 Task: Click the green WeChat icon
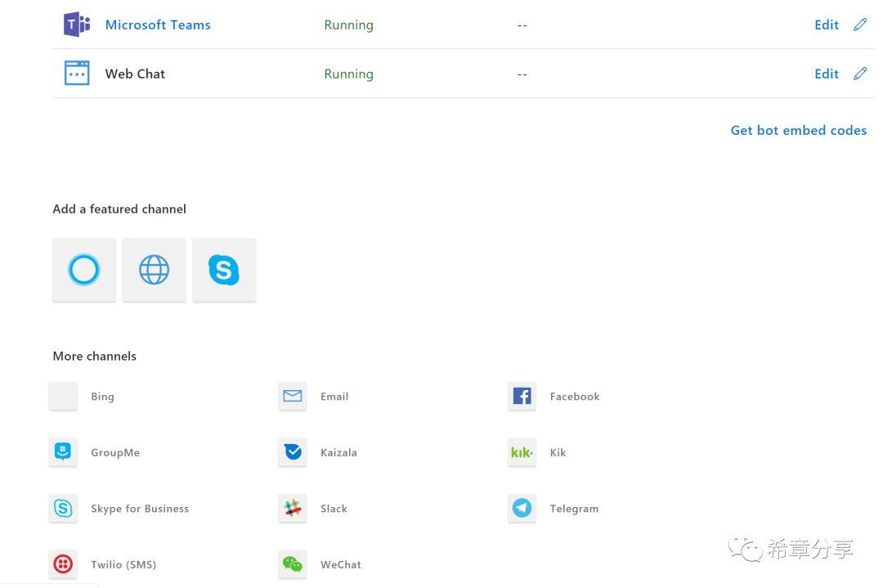(x=292, y=563)
